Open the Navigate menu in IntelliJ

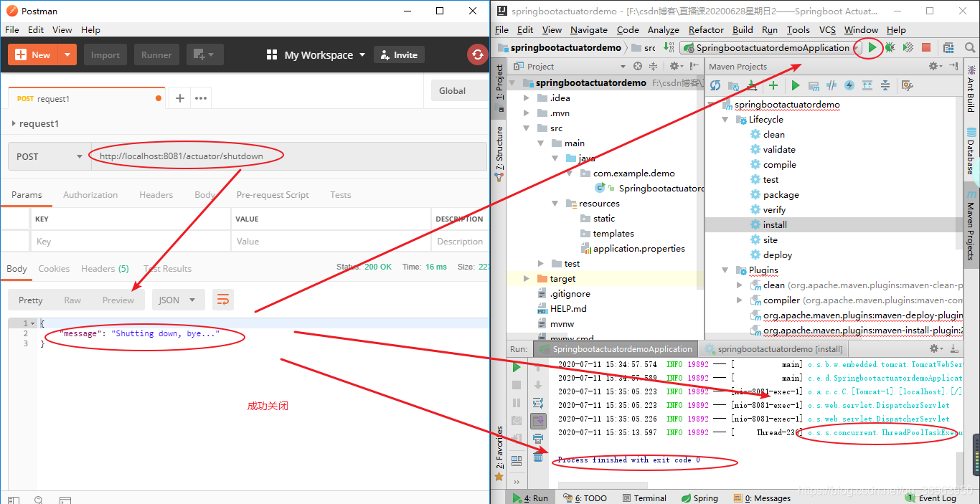(x=589, y=29)
